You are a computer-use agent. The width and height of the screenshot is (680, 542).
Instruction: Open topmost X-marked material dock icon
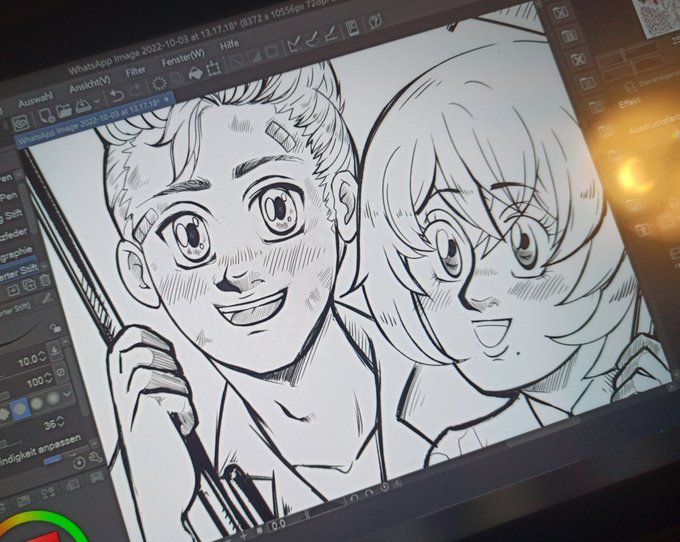tap(561, 12)
